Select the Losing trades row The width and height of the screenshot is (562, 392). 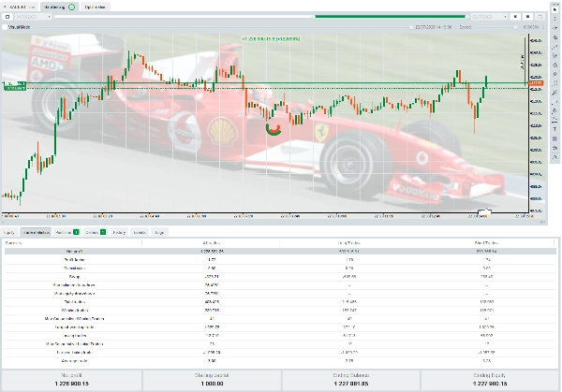[x=280, y=336]
